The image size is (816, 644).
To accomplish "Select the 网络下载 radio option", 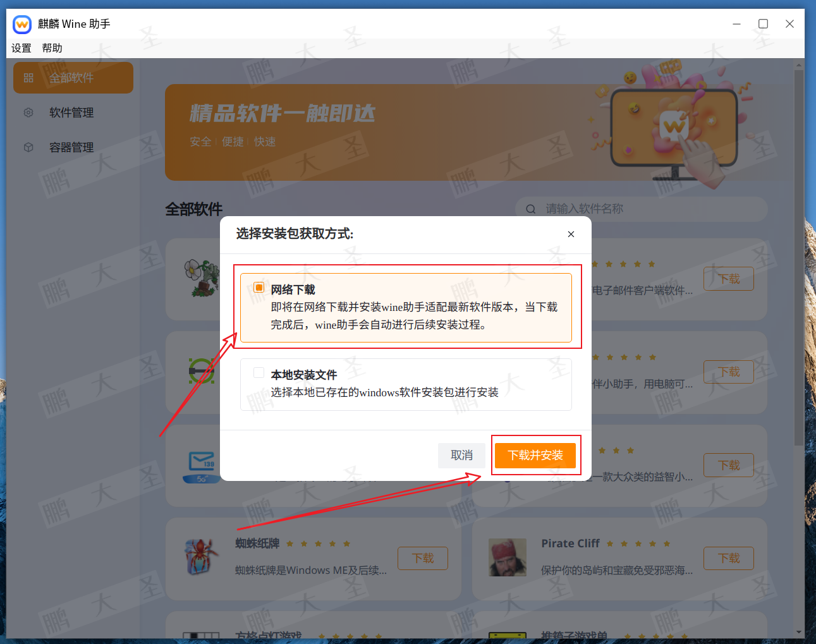I will tap(259, 288).
